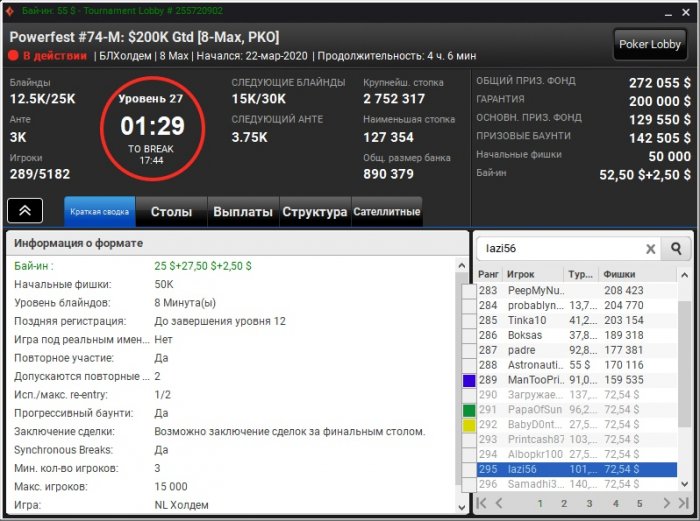
Task: Go to last page of player list
Action: (x=683, y=503)
